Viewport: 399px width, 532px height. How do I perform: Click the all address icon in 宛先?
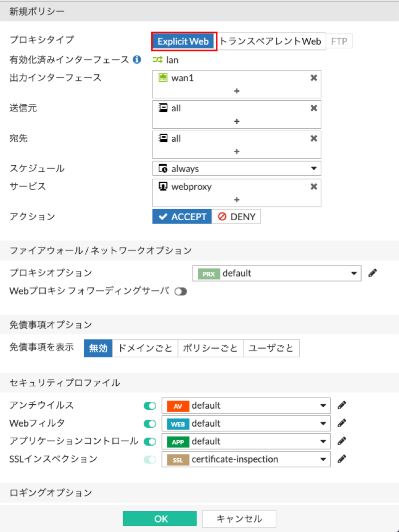tap(163, 138)
